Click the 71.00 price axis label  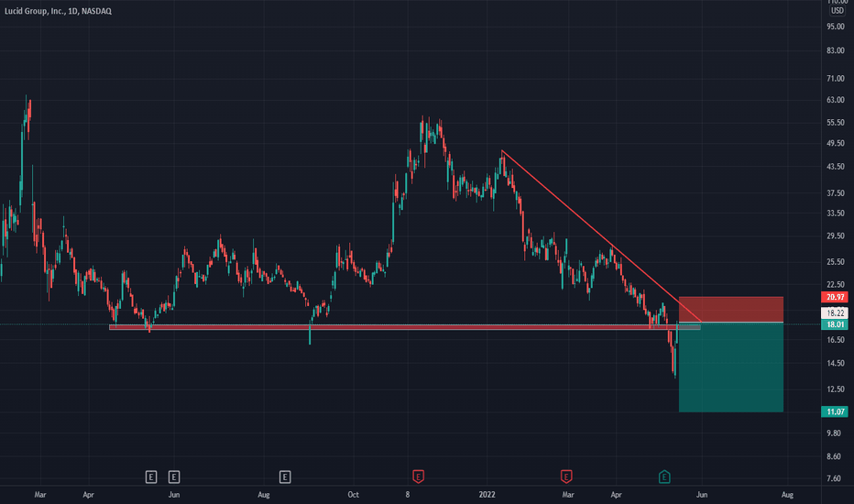tap(836, 79)
